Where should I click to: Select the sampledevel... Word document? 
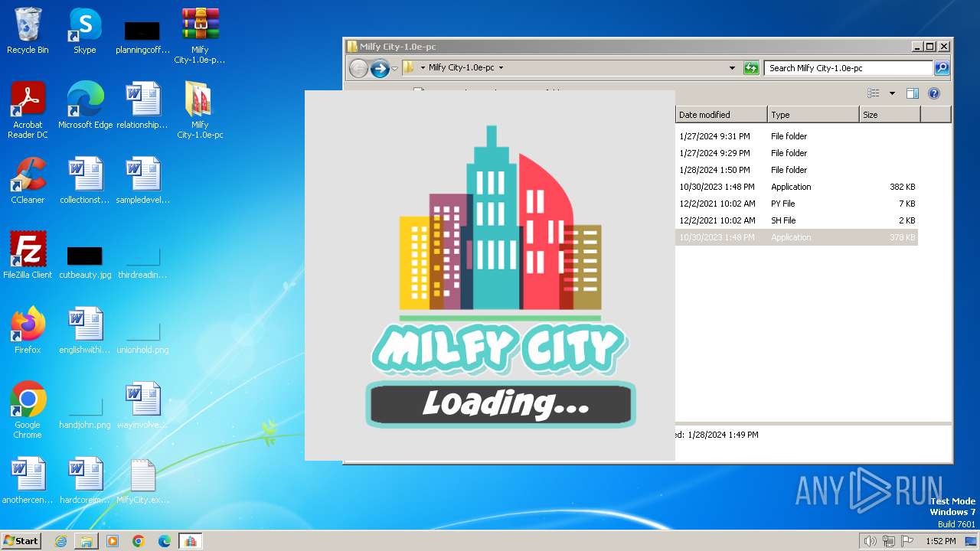pos(142,181)
